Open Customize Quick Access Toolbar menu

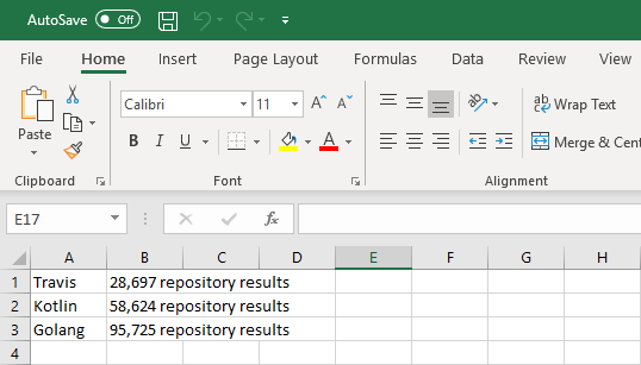click(285, 20)
